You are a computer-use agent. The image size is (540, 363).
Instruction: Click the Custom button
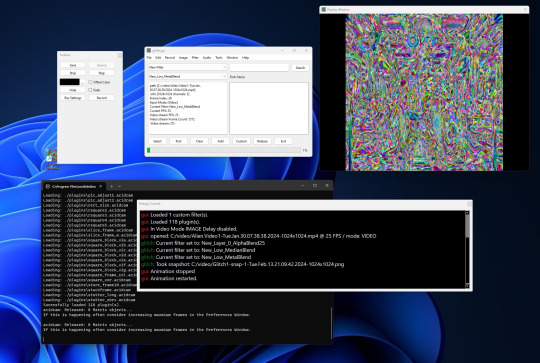[x=241, y=141]
